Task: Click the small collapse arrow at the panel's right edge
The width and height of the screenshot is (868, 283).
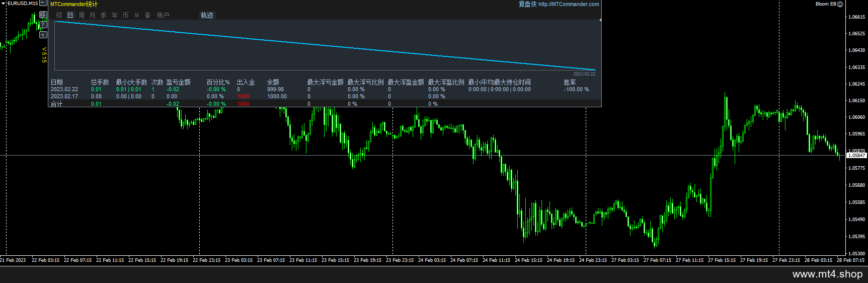Action: [x=600, y=20]
